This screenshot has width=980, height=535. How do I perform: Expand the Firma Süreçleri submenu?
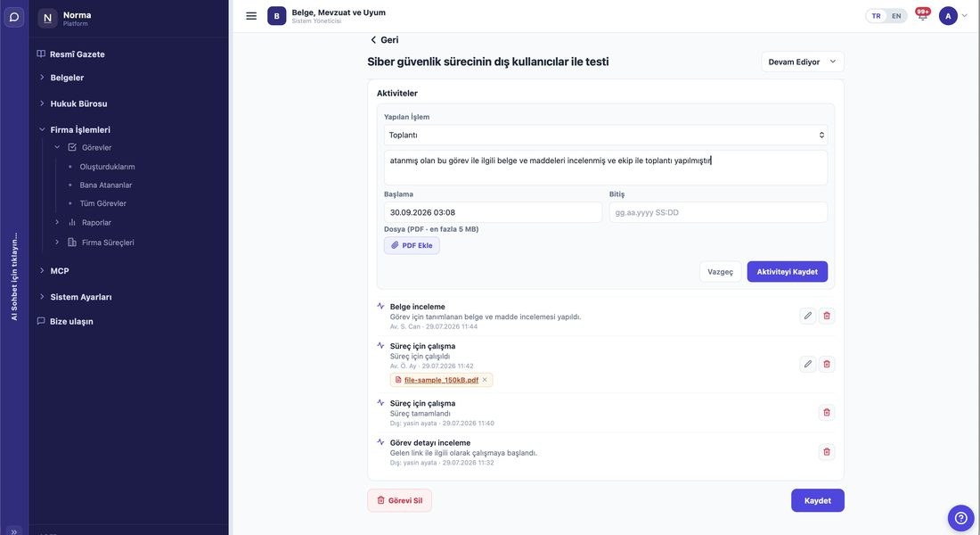(57, 243)
